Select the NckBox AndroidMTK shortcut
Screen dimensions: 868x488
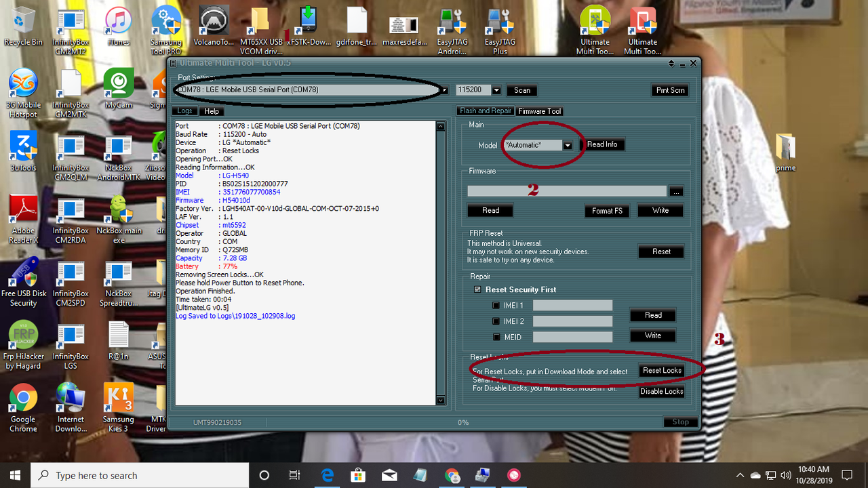(119, 157)
